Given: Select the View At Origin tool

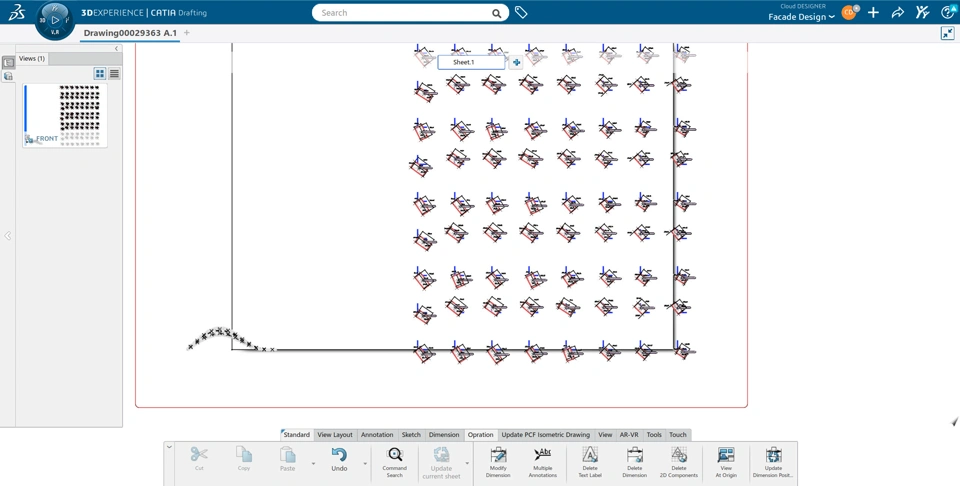Looking at the screenshot, I should [x=726, y=462].
